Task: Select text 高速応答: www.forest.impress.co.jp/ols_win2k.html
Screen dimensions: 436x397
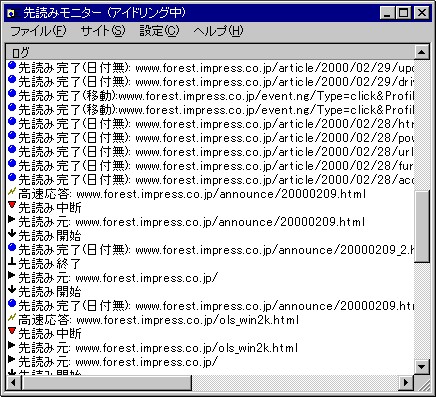Action: click(x=158, y=320)
